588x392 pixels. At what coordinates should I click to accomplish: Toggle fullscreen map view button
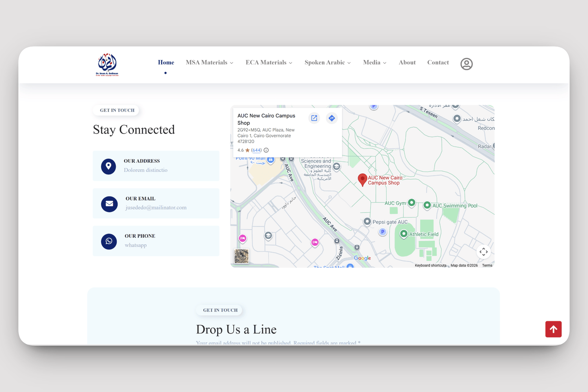[484, 252]
